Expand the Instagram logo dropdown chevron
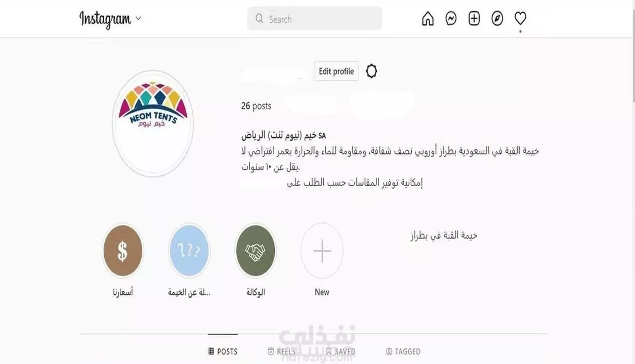Viewport: 635px width, 364px height. click(x=138, y=19)
